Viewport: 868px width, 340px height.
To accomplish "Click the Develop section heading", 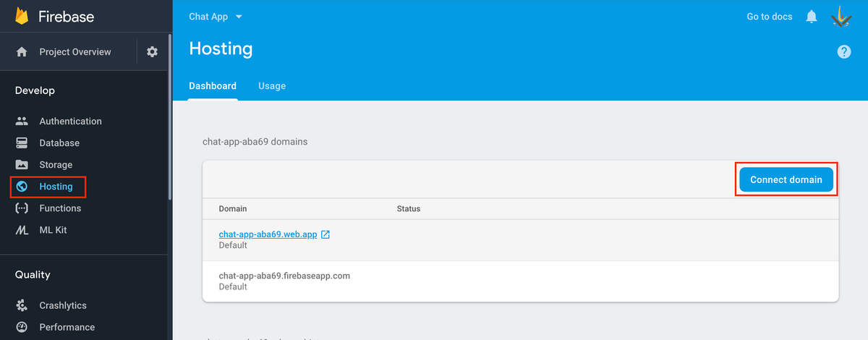I will pos(35,90).
